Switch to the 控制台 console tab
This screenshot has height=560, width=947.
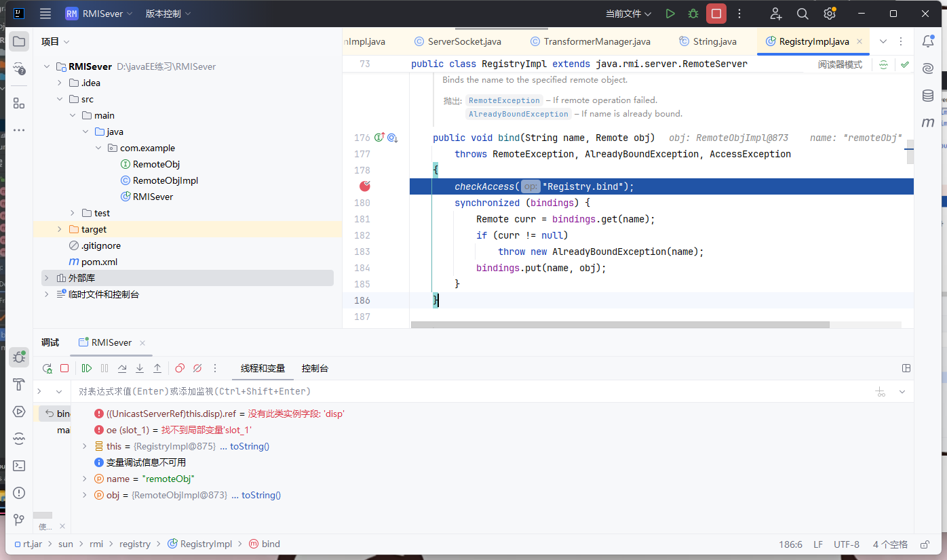(x=315, y=368)
